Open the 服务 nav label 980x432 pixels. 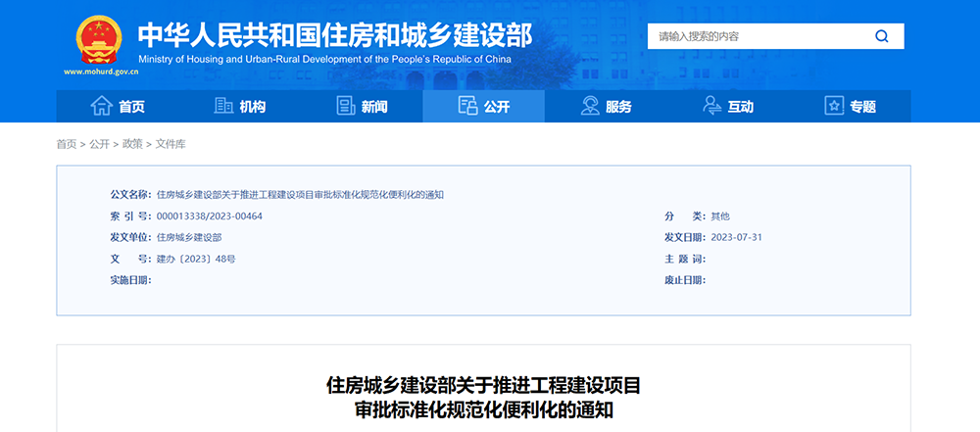point(618,107)
